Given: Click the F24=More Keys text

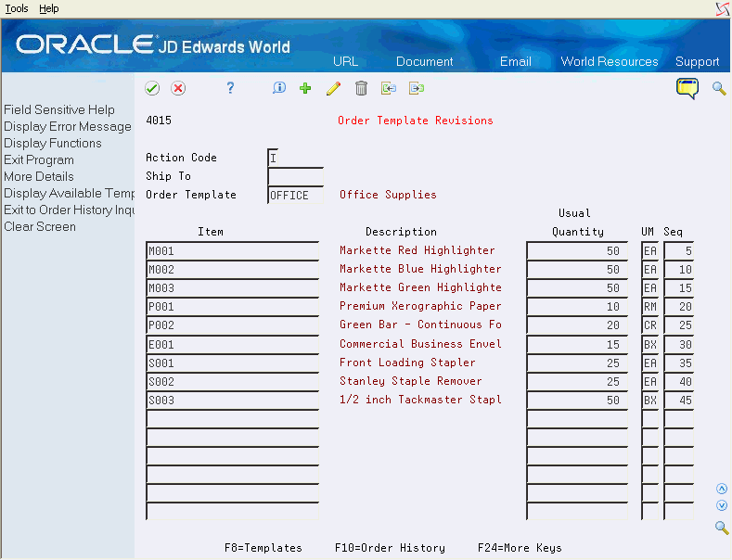Looking at the screenshot, I should click(x=520, y=548).
